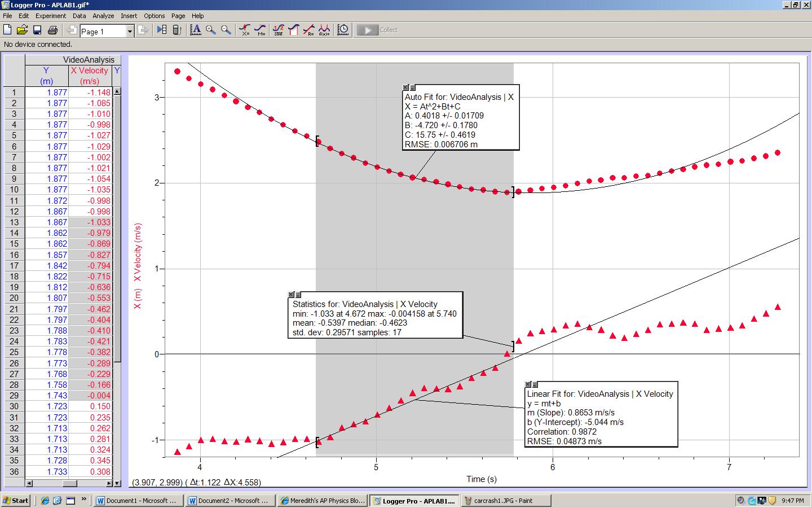Select row 13 header in data table

pyautogui.click(x=15, y=222)
